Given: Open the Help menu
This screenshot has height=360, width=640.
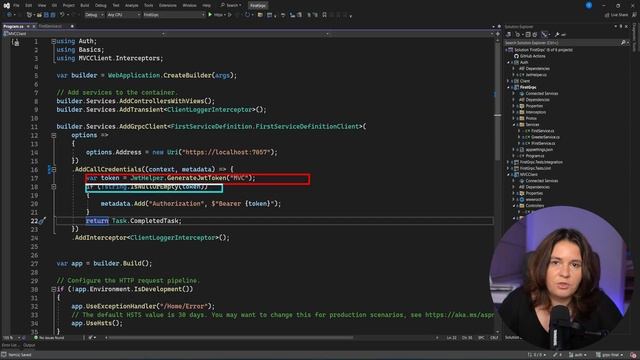Looking at the screenshot, I should point(207,5).
